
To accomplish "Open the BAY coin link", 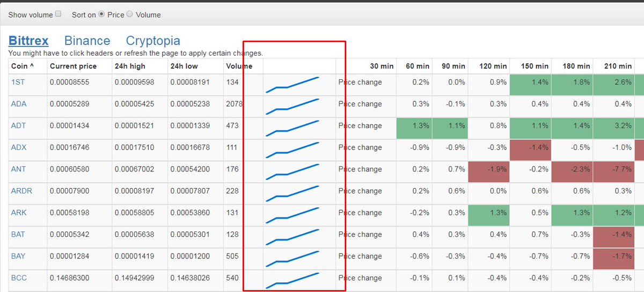I will click(18, 256).
